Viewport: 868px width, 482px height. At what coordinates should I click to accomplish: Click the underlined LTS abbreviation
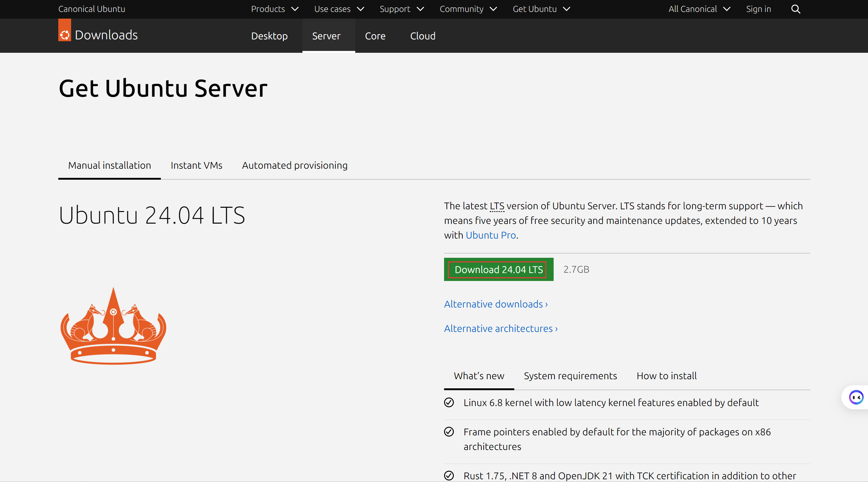[x=497, y=206]
